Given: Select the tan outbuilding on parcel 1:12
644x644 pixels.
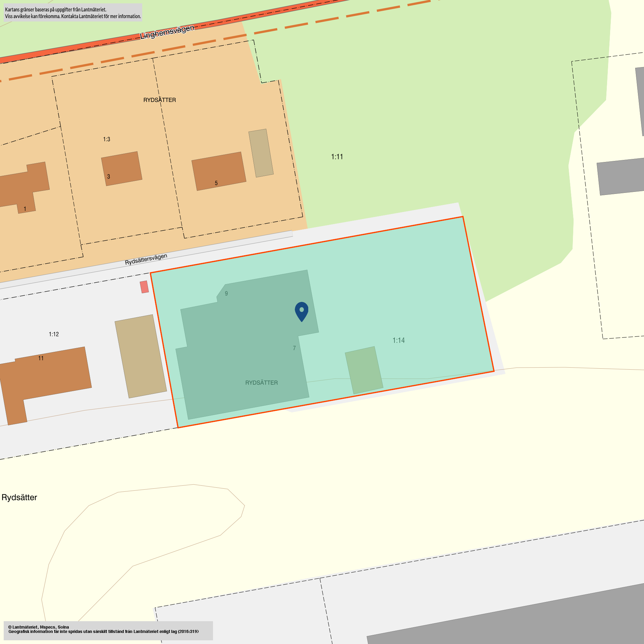Looking at the screenshot, I should [141, 356].
